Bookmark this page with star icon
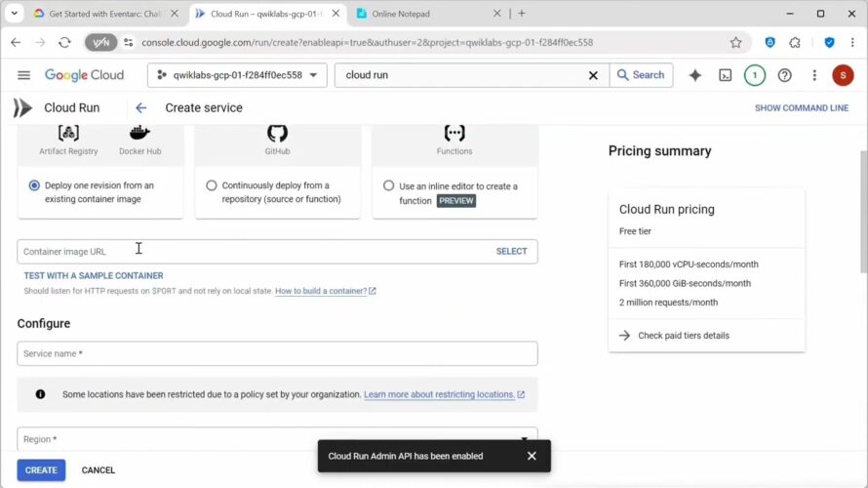This screenshot has height=488, width=868. point(735,42)
